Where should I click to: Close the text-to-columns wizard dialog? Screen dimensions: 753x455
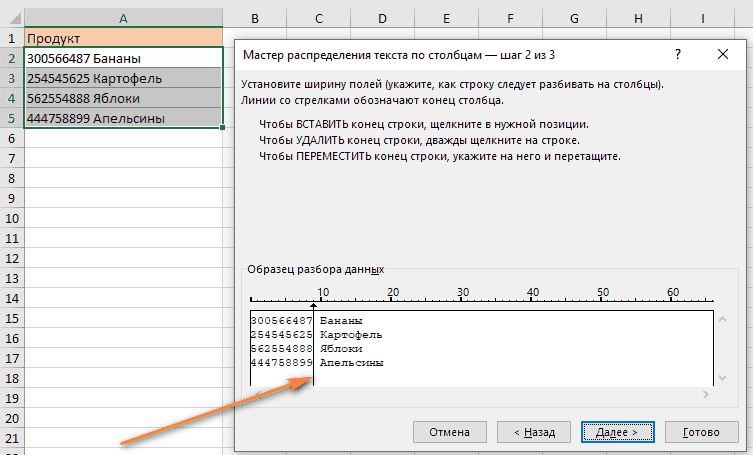click(722, 55)
